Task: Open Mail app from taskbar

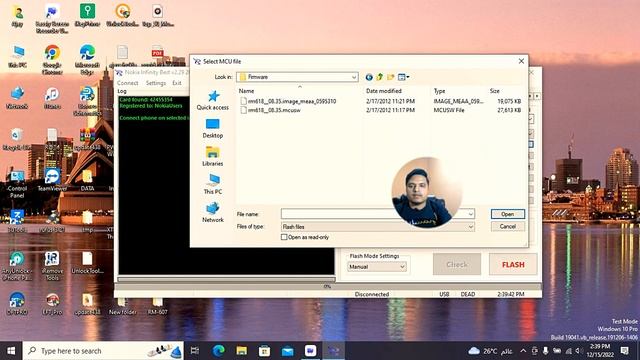Action: tap(287, 351)
